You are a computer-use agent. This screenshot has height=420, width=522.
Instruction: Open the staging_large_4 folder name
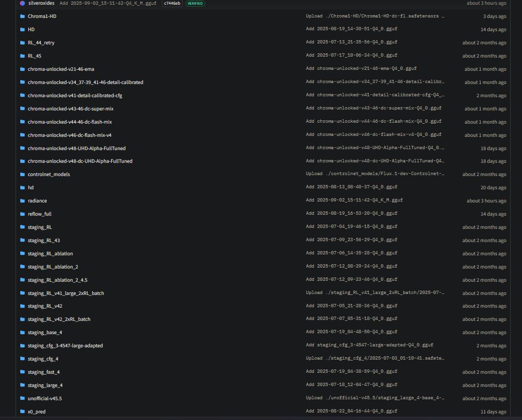point(45,386)
